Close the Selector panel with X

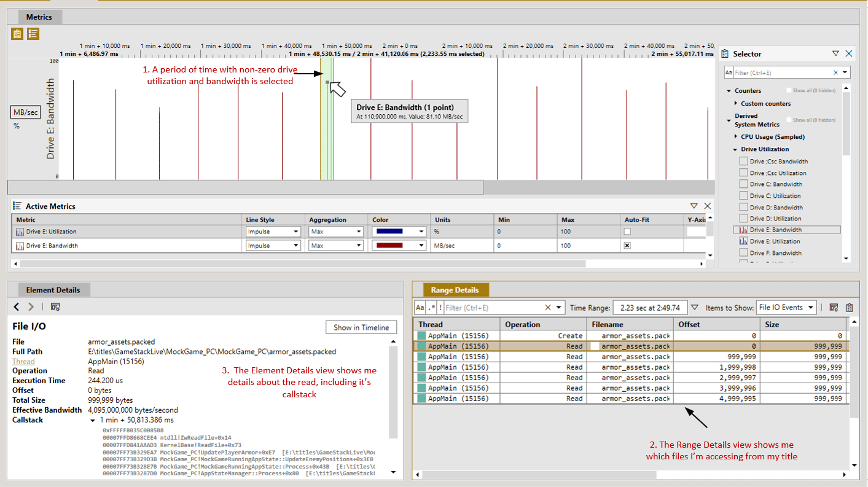pyautogui.click(x=849, y=54)
